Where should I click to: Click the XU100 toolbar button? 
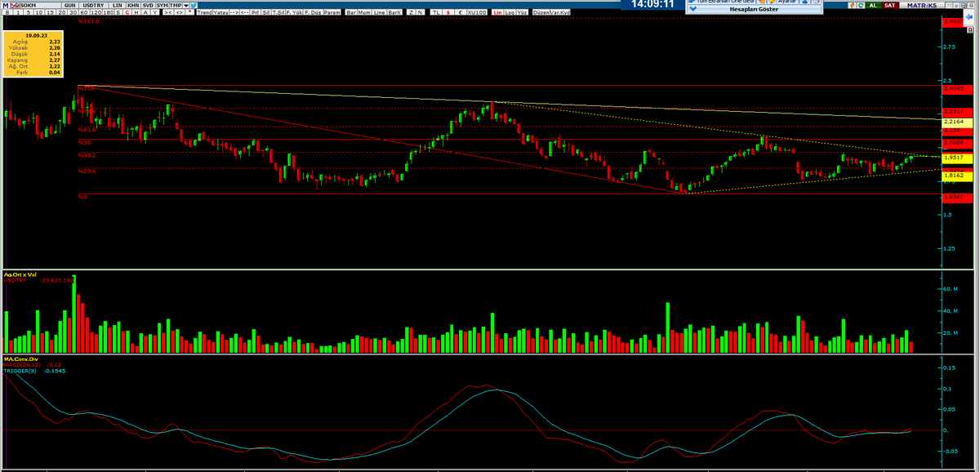click(x=478, y=13)
